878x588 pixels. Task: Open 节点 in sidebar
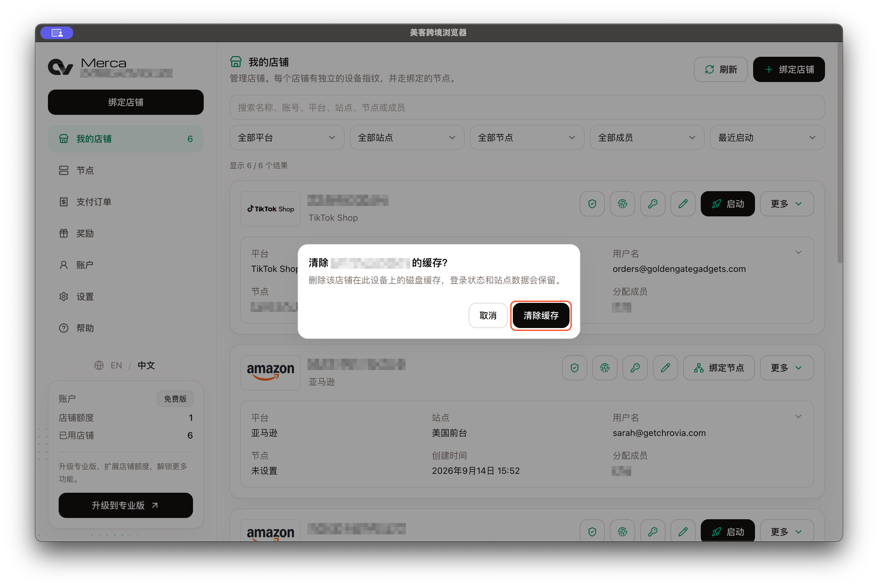tap(126, 170)
